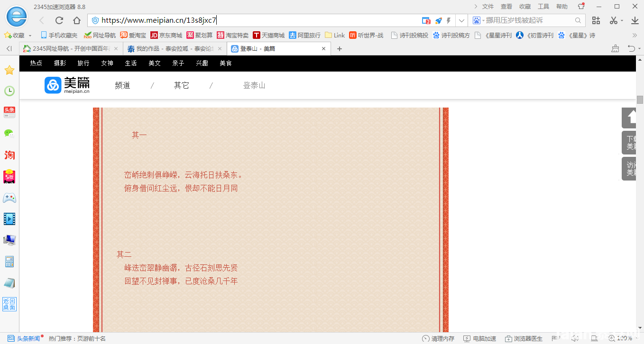Open the clock history icon in sidebar
The height and width of the screenshot is (344, 644).
pos(9,91)
